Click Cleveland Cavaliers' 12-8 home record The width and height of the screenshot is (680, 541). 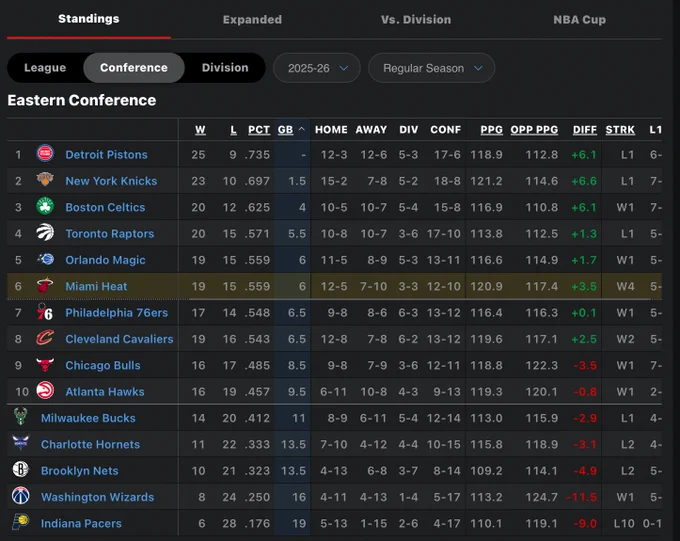click(334, 339)
